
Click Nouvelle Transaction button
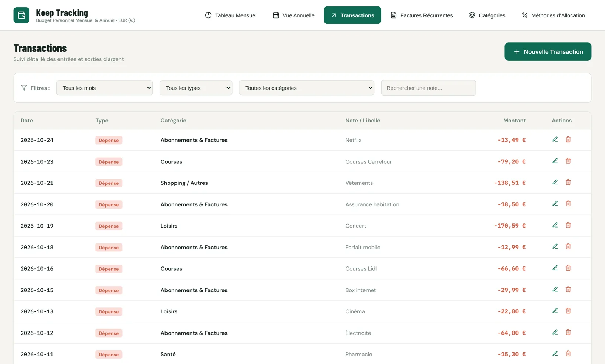tap(548, 52)
